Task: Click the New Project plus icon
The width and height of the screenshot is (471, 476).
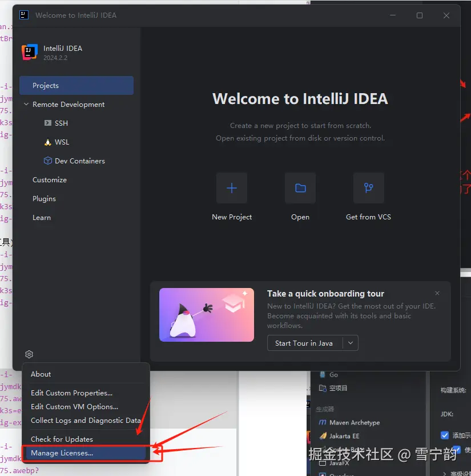Action: 232,188
